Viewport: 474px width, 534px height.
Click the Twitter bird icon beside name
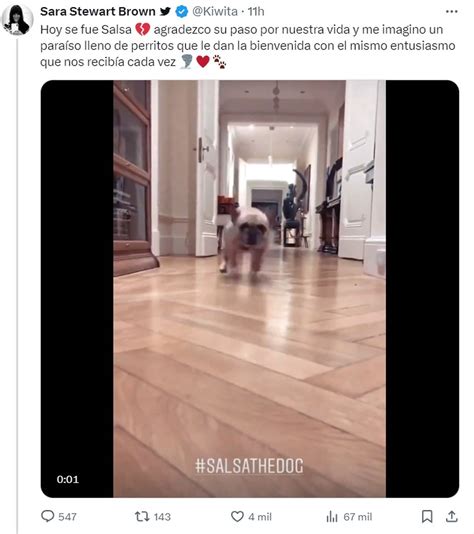tap(165, 12)
